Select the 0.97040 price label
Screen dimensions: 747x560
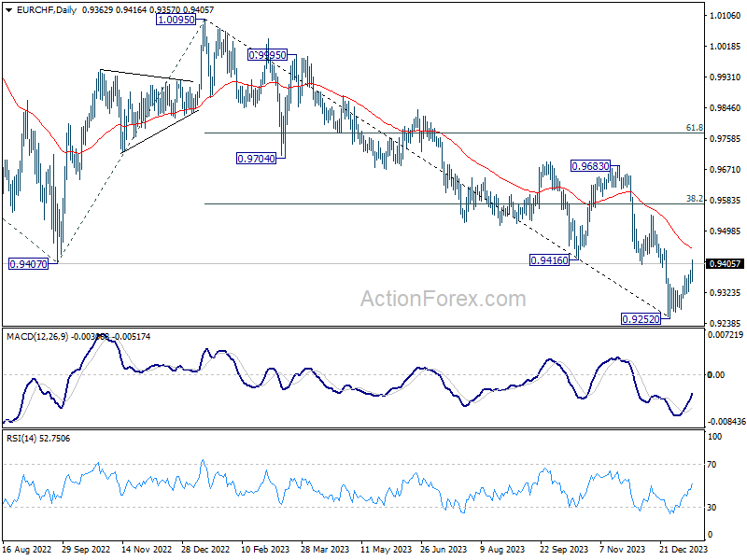coord(256,159)
